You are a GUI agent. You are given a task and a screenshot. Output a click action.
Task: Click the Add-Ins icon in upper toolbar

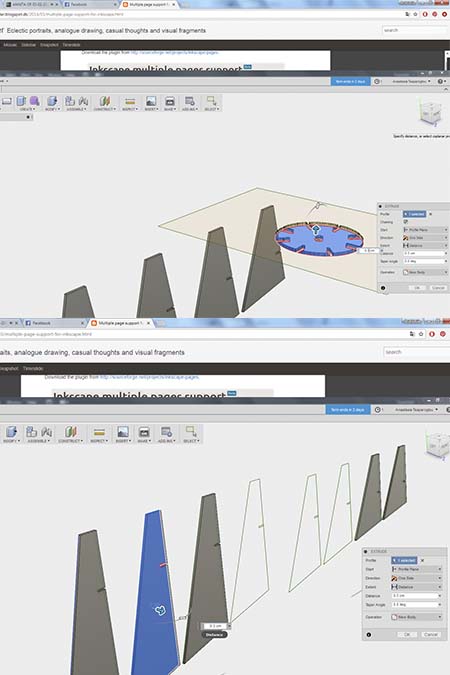(189, 102)
